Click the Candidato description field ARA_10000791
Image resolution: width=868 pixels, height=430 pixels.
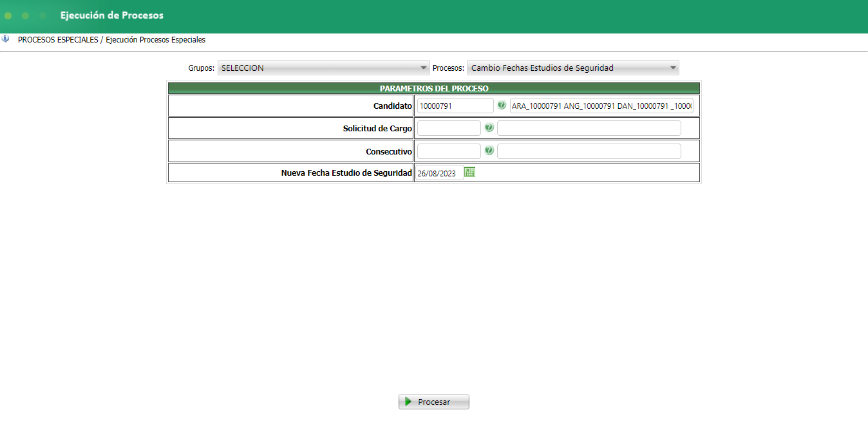(x=601, y=106)
